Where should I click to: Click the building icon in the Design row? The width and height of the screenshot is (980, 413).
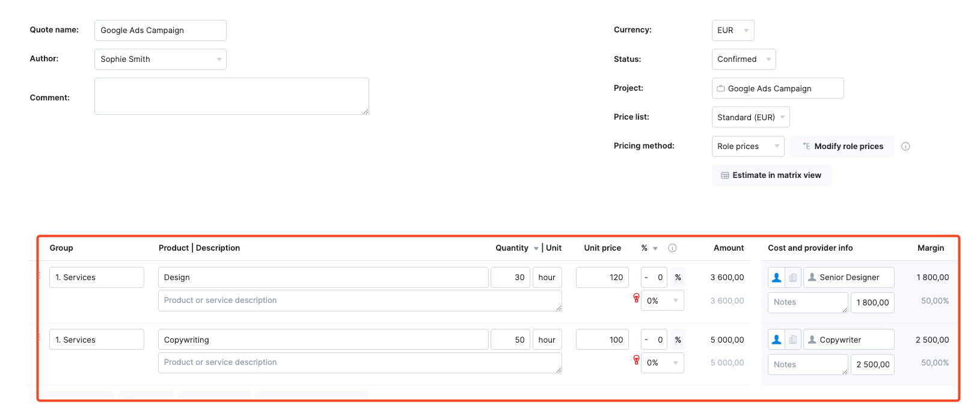coord(793,277)
